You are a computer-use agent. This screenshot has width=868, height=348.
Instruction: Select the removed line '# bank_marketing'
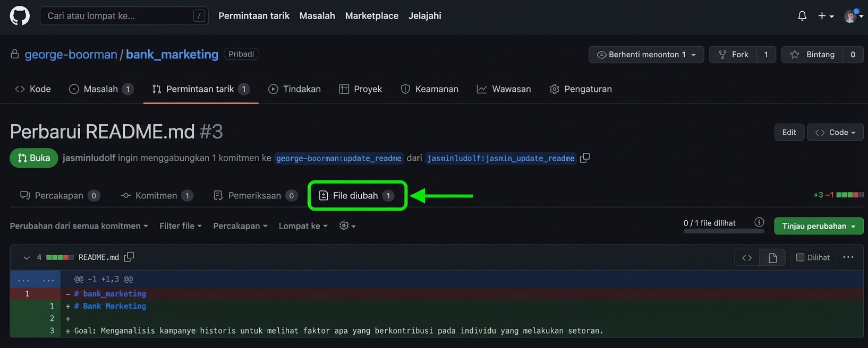pyautogui.click(x=437, y=294)
